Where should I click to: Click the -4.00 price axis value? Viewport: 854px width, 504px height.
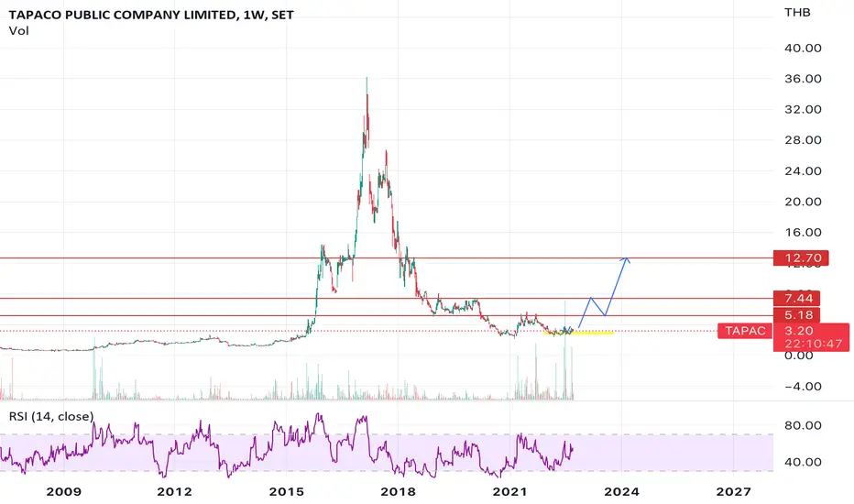803,387
